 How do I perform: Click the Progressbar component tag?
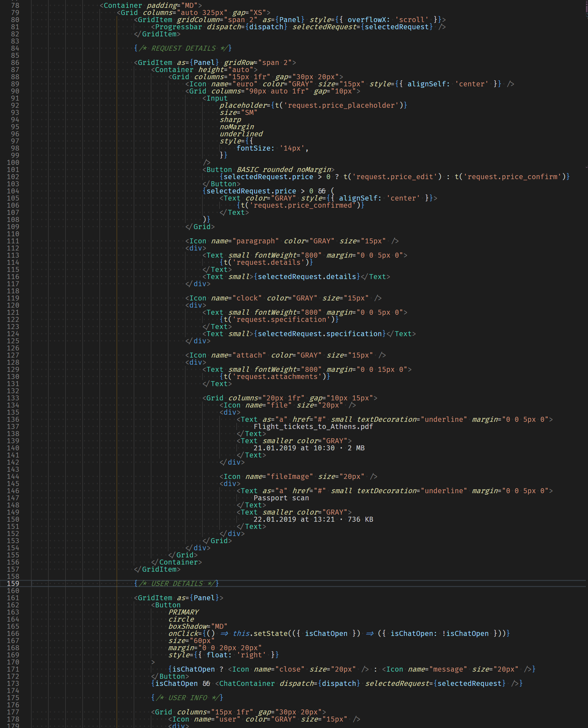click(178, 27)
